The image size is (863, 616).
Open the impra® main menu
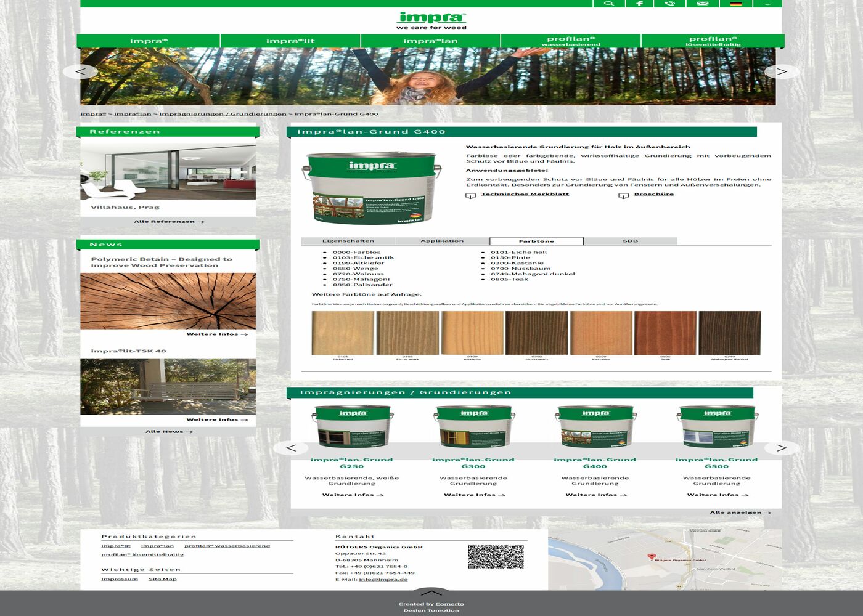pos(149,41)
